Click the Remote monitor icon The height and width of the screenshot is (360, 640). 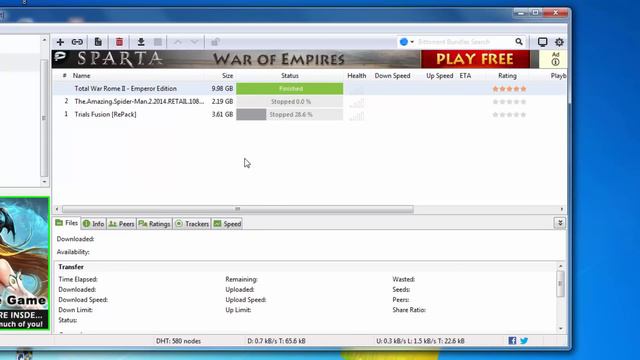tap(542, 42)
